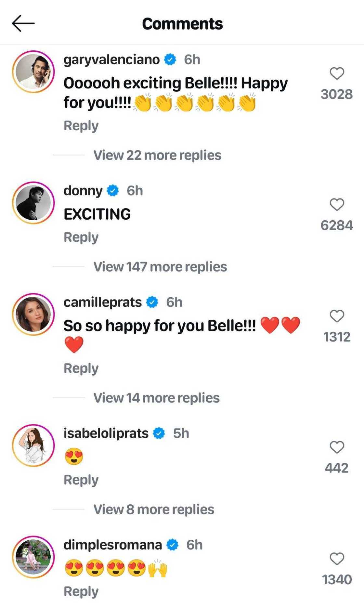Go back using the arrow icon
This screenshot has height=607, width=364.
click(23, 23)
